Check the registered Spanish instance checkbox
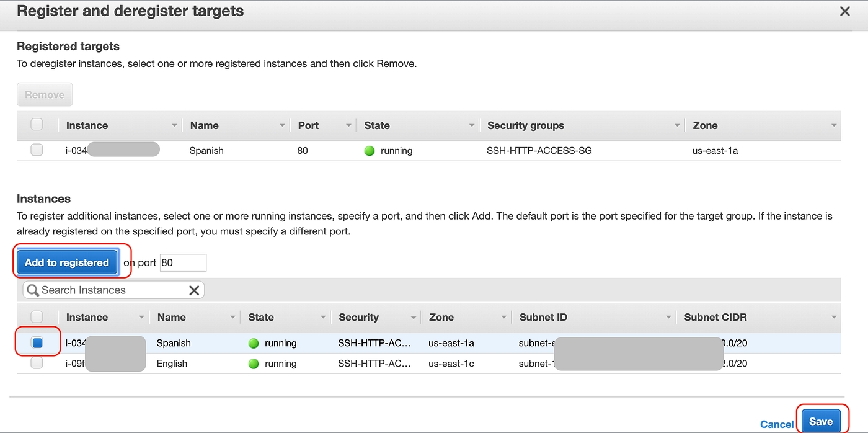This screenshot has width=868, height=433. 37,150
